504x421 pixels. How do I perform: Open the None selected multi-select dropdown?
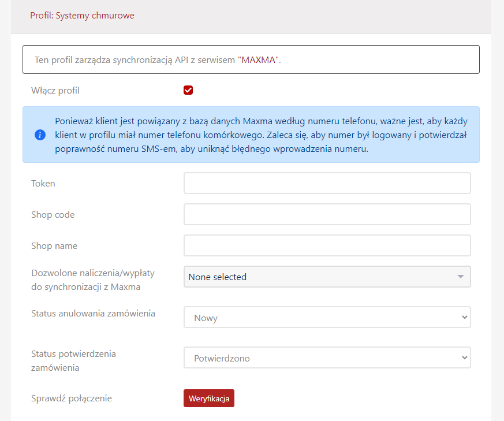point(327,277)
